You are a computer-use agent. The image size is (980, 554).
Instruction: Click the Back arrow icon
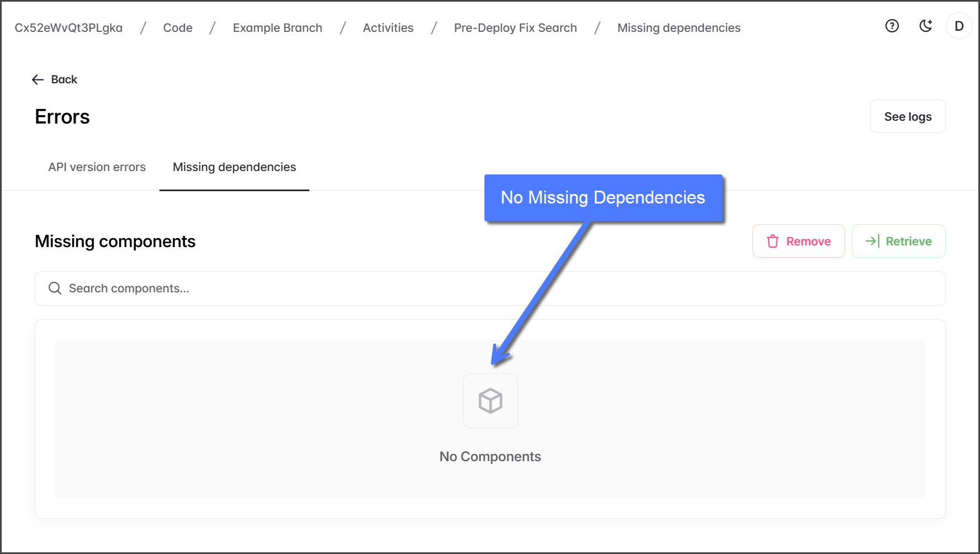pos(38,80)
